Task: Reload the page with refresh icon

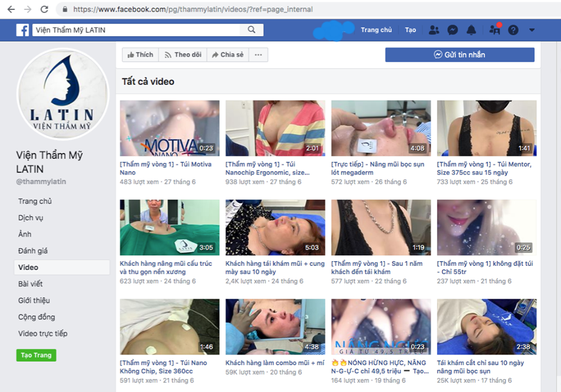Action: point(44,9)
